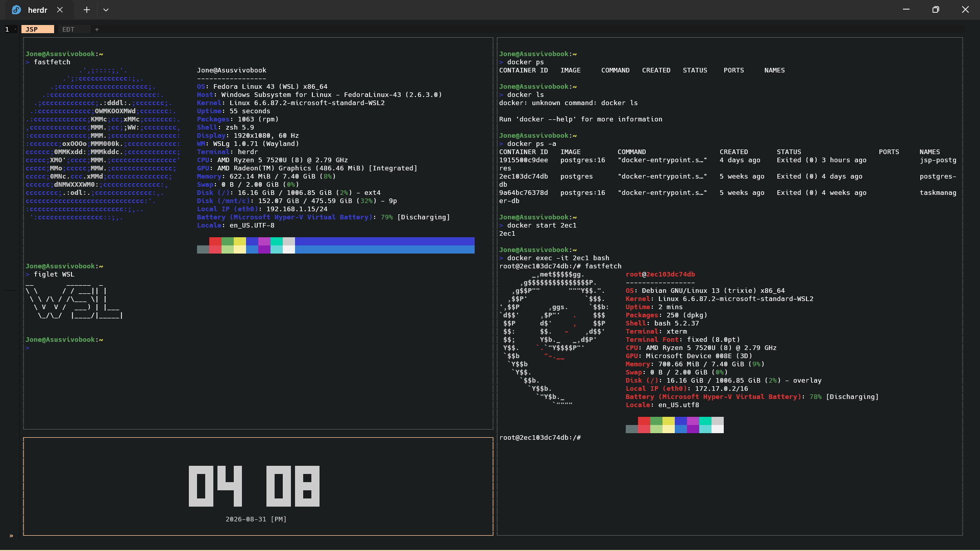
Task: Open a new terminal tab
Action: coord(87,10)
